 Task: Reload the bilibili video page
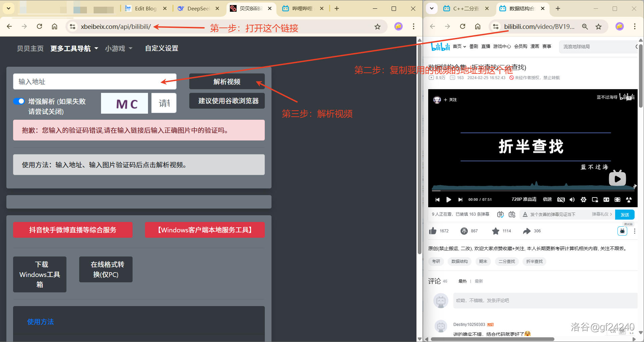point(462,26)
